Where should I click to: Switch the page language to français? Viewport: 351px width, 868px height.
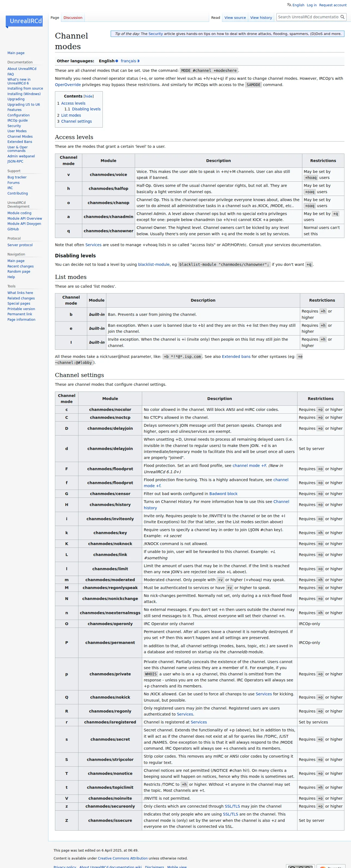coord(128,61)
